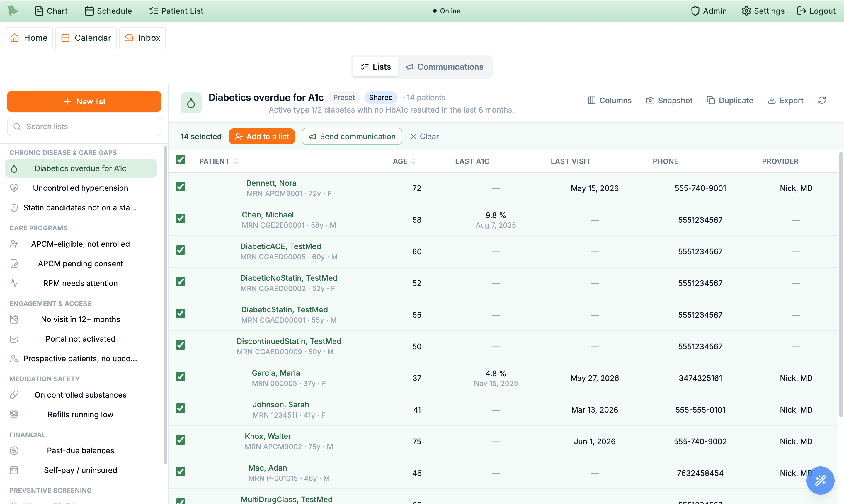Click the pill icon for controlled substances
844x504 pixels.
pos(14,395)
